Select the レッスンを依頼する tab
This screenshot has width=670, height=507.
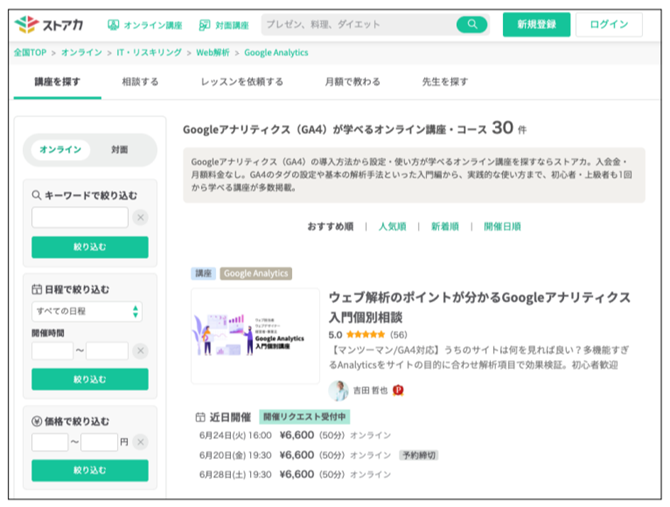coord(242,82)
